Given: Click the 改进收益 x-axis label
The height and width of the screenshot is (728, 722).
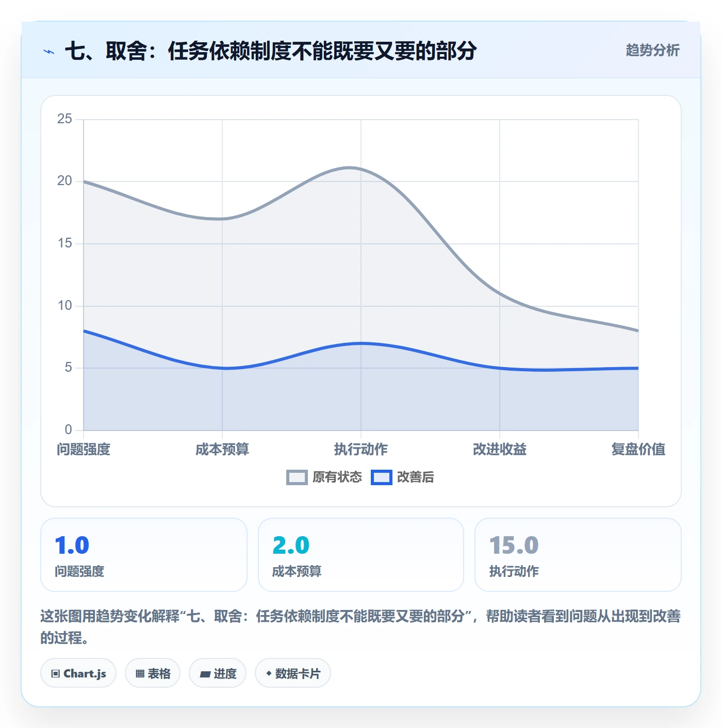Looking at the screenshot, I should [500, 450].
